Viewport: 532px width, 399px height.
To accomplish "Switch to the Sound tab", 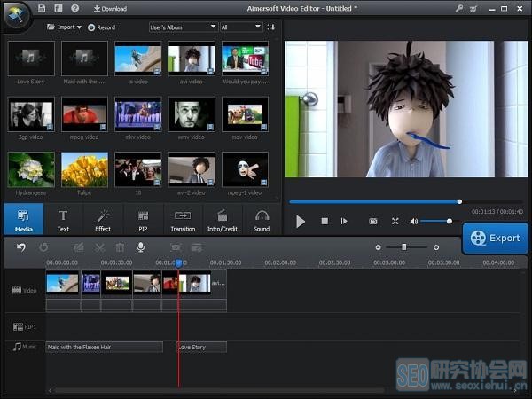I will 262,220.
